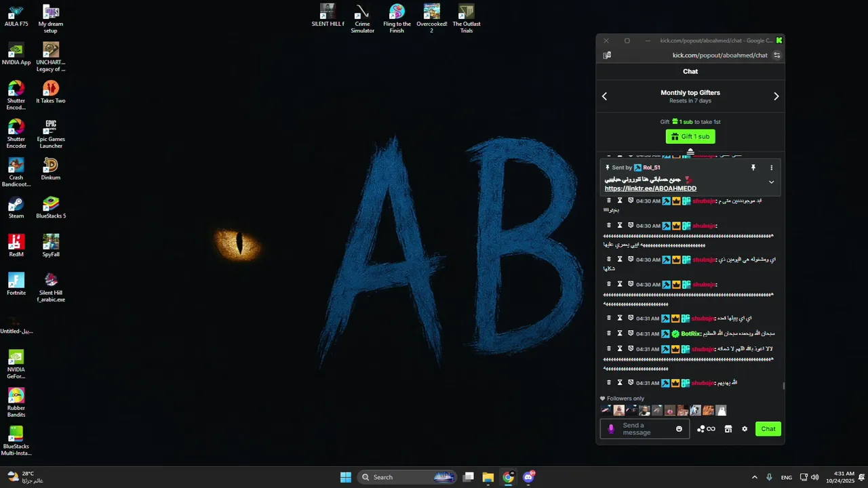Click the chat scrollbar thumb
Viewport: 868px width, 488px height.
(x=784, y=386)
